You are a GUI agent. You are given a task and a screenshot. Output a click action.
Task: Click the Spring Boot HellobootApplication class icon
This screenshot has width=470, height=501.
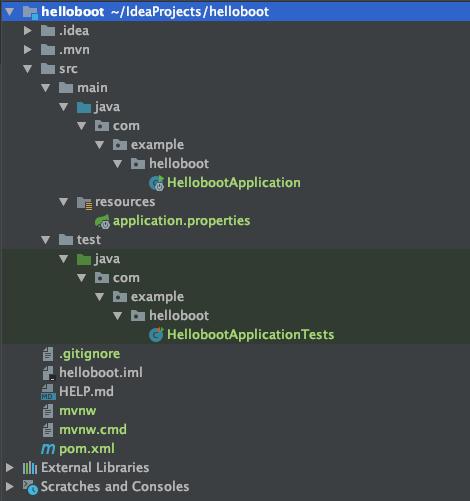156,183
